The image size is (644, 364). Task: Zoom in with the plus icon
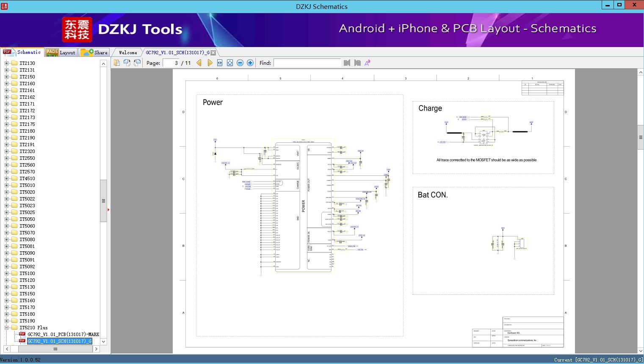point(250,63)
